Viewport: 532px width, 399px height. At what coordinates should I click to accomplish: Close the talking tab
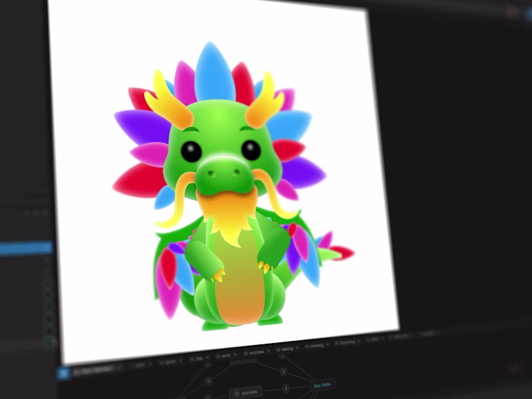coord(297,348)
